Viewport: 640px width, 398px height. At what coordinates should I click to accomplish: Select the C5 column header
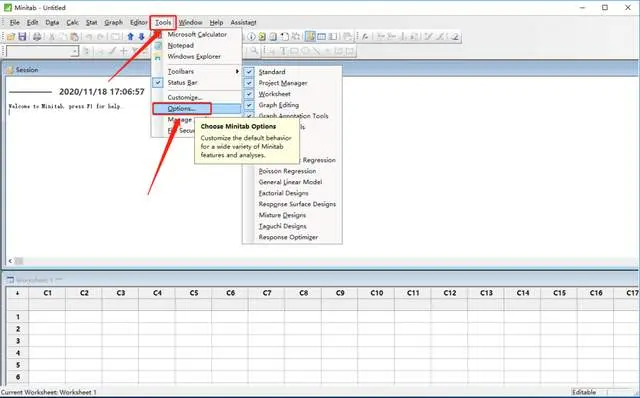193,293
